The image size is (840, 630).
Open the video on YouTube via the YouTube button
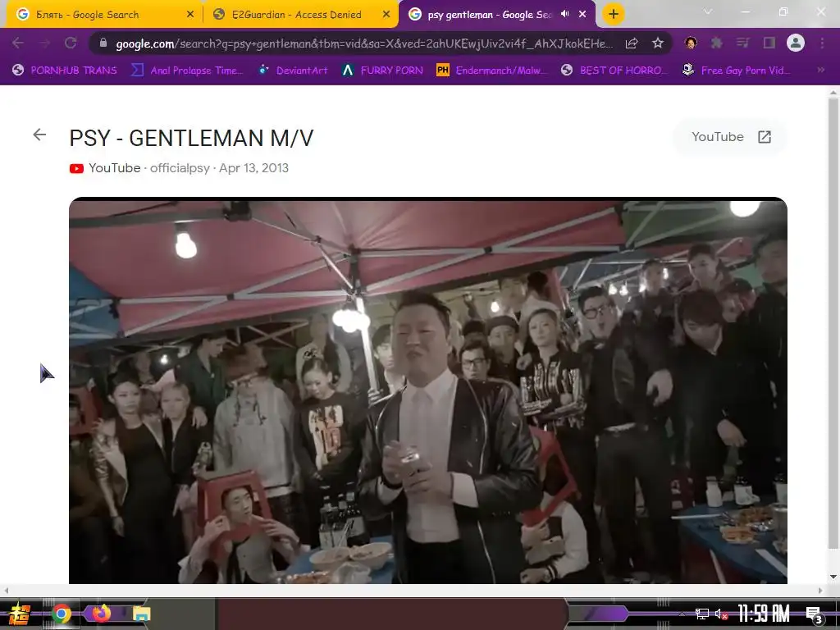point(729,137)
